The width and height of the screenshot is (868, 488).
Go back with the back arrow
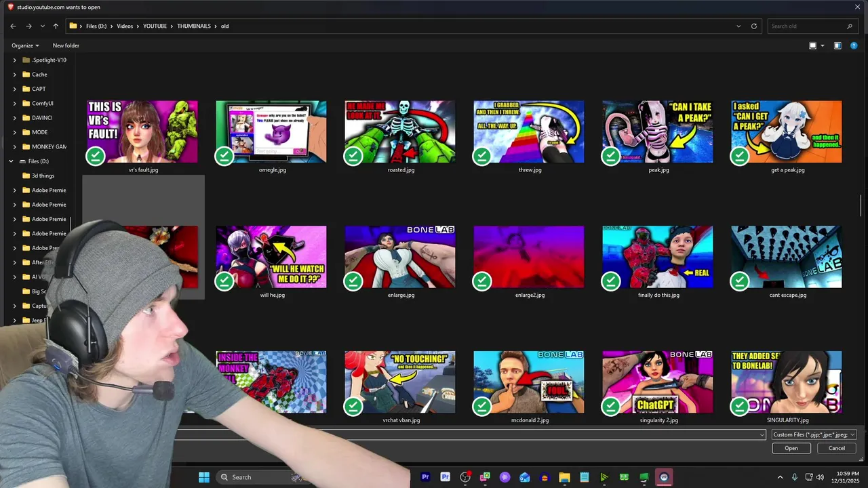(13, 26)
